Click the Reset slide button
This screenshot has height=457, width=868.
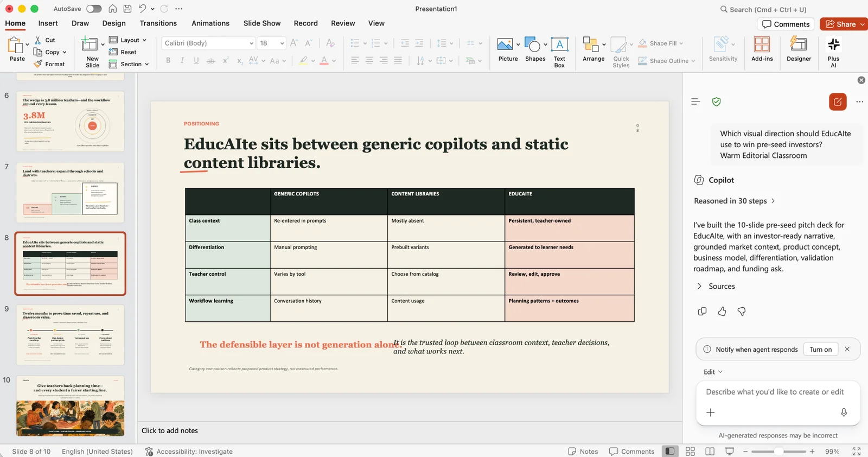(123, 52)
